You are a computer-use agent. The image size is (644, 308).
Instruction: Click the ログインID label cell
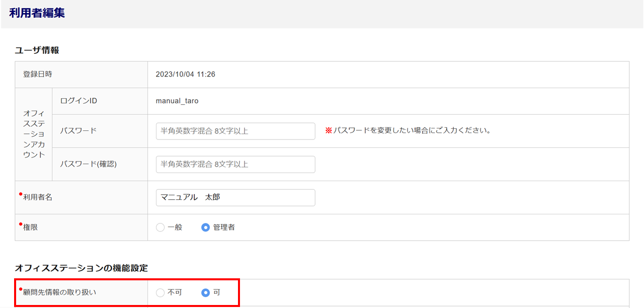78,101
